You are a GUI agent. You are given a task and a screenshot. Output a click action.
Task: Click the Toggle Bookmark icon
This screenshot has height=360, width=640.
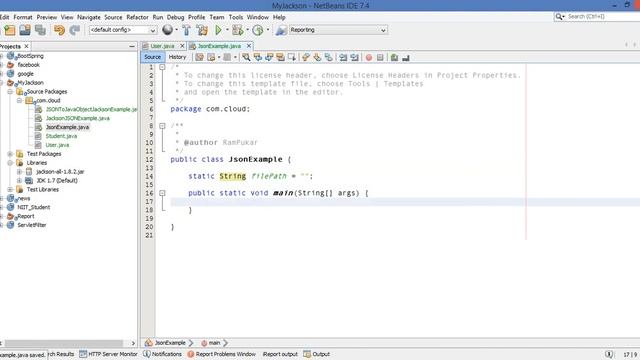click(329, 58)
